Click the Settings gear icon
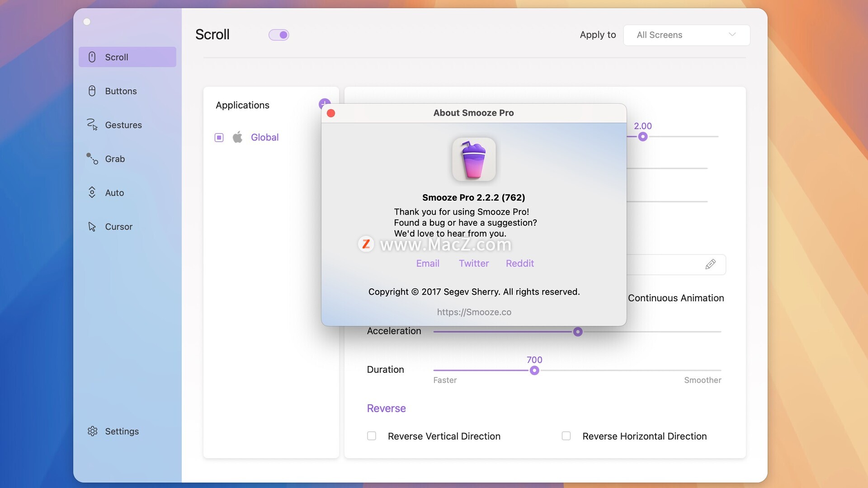The height and width of the screenshot is (488, 868). tap(92, 431)
